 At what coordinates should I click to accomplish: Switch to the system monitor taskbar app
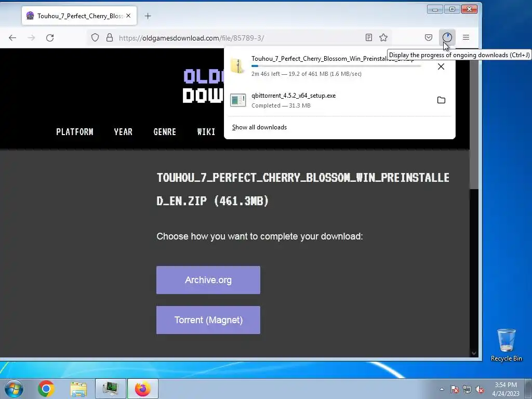(x=110, y=389)
